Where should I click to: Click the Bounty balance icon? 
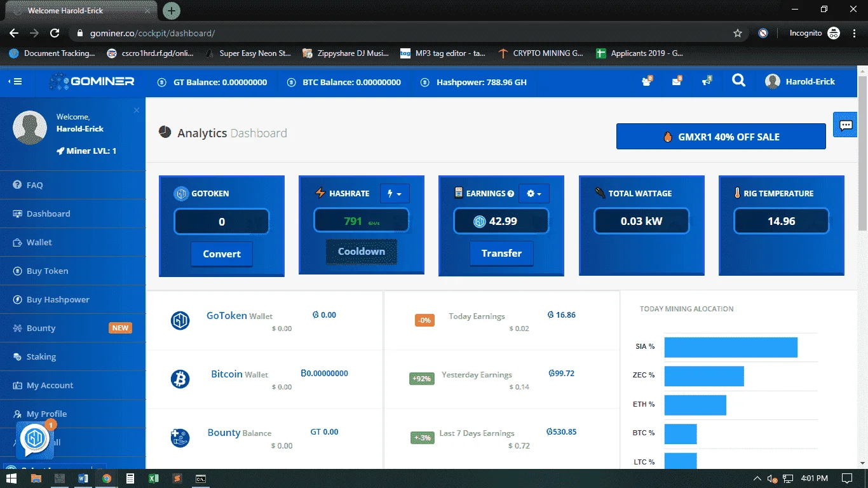click(x=180, y=438)
